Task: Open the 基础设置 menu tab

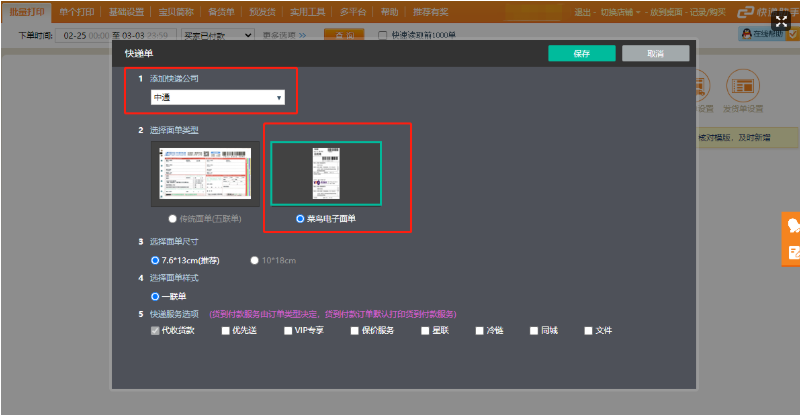Action: pos(126,12)
